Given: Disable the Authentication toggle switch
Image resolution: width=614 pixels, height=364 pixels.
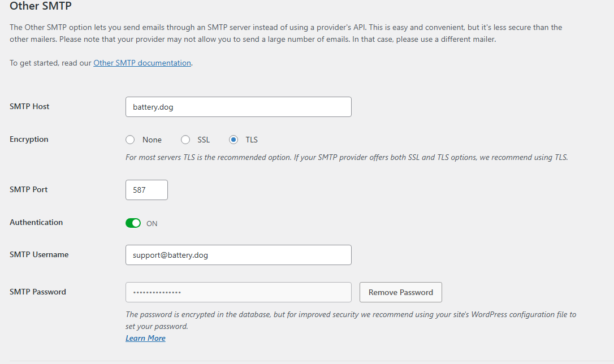Looking at the screenshot, I should 133,223.
